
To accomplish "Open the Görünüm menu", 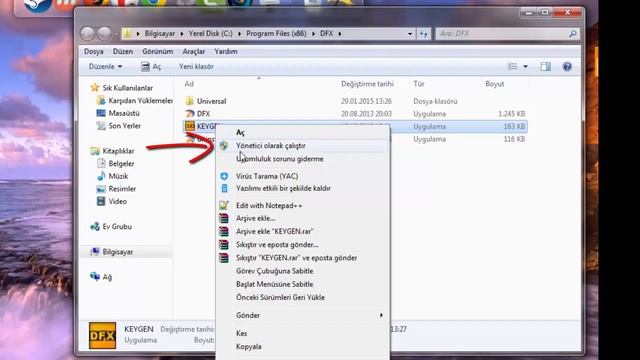I will coord(158,51).
